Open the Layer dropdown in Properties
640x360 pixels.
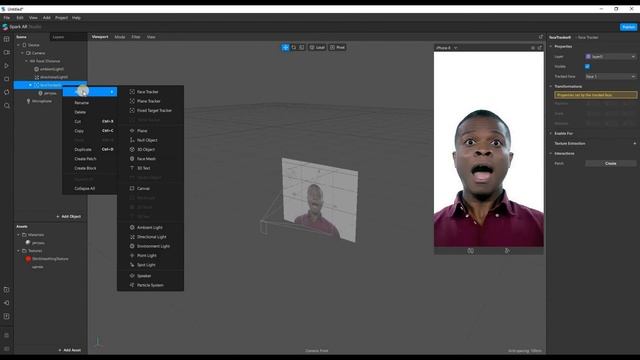(x=611, y=57)
